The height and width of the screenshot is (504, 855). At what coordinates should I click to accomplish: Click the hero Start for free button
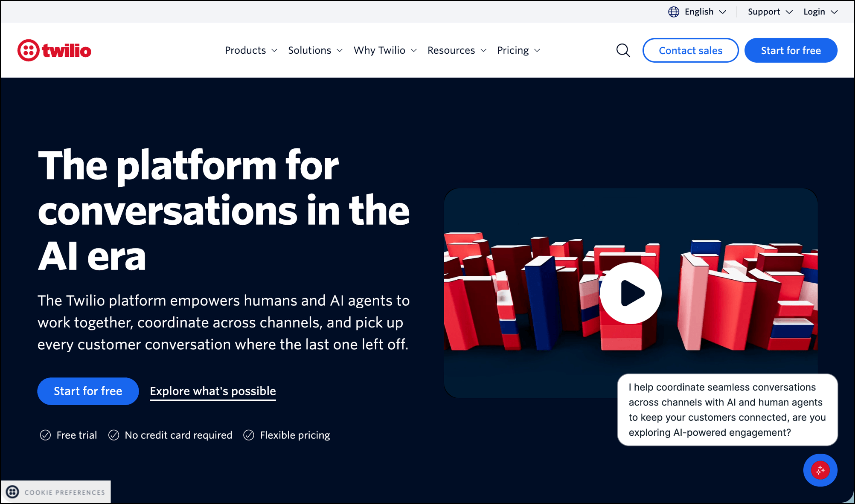88,391
